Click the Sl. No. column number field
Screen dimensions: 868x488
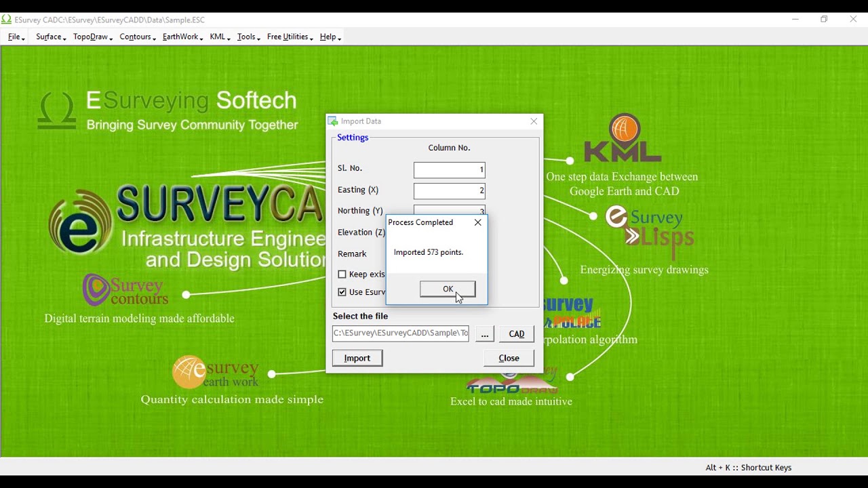point(450,169)
